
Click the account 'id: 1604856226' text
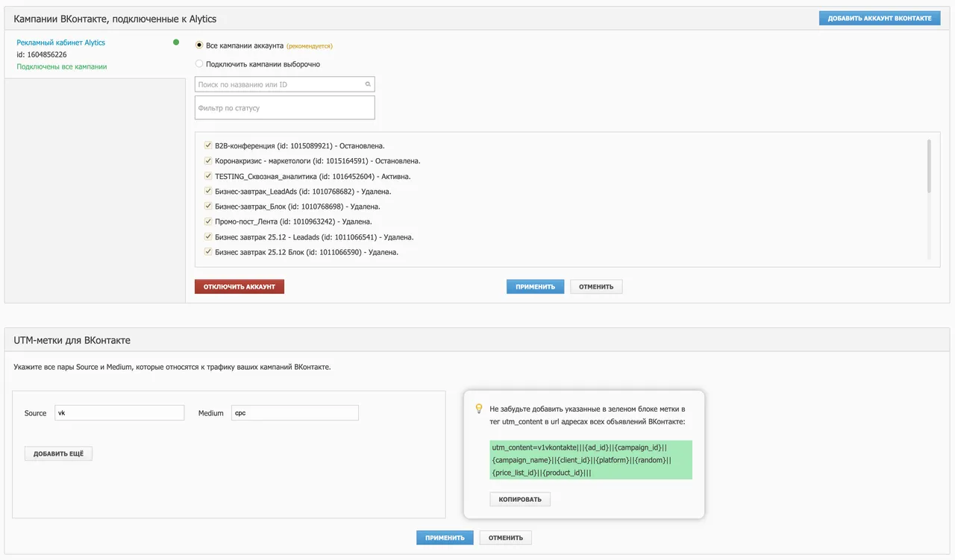click(42, 54)
